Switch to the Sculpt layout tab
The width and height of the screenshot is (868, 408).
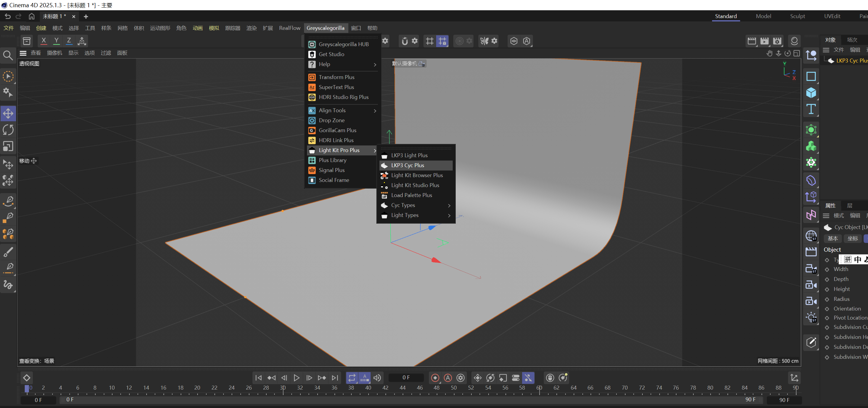pos(797,16)
